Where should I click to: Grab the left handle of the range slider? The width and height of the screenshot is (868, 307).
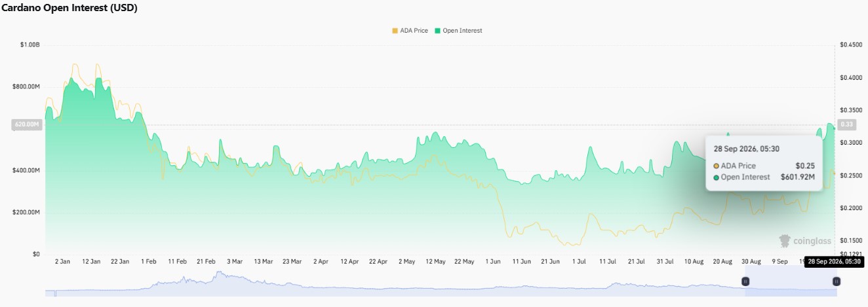pos(745,281)
